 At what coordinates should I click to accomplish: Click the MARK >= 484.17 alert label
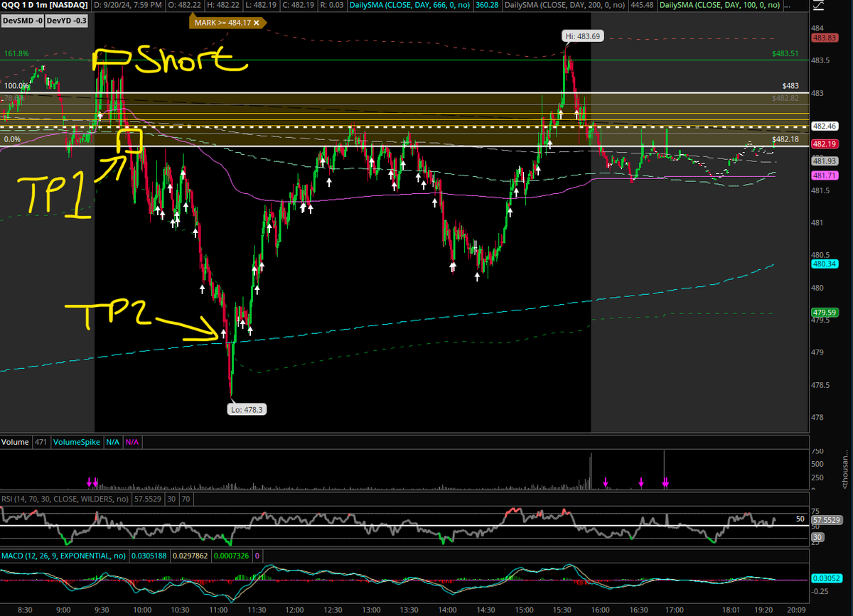click(x=226, y=22)
